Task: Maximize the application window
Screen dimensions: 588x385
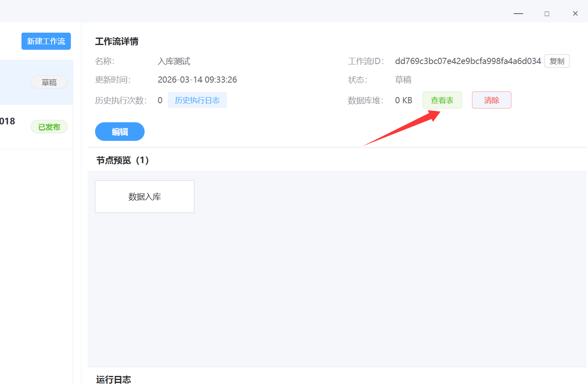Action: coord(547,14)
